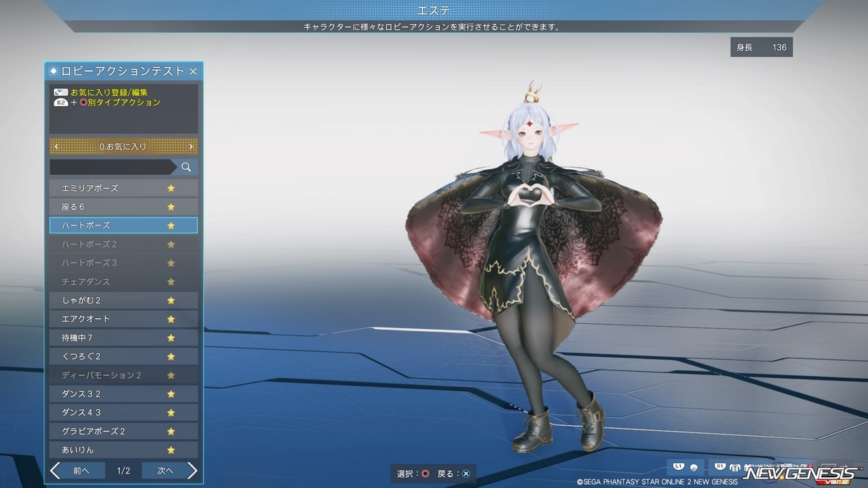The height and width of the screenshot is (488, 868).
Task: Toggle favorite star for ハートポーズ3
Action: coord(171,263)
